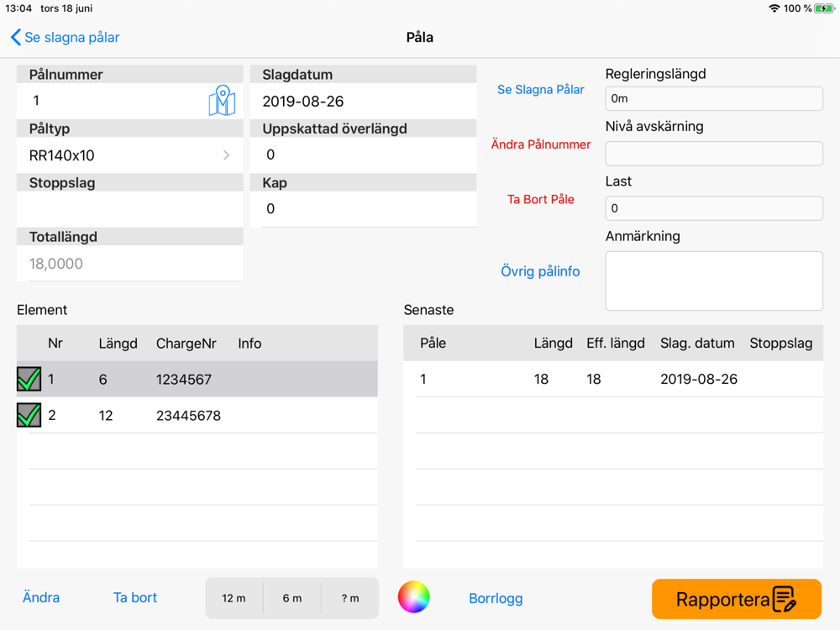Open the color wheel picker
Screen dimensions: 840x630
point(413,596)
